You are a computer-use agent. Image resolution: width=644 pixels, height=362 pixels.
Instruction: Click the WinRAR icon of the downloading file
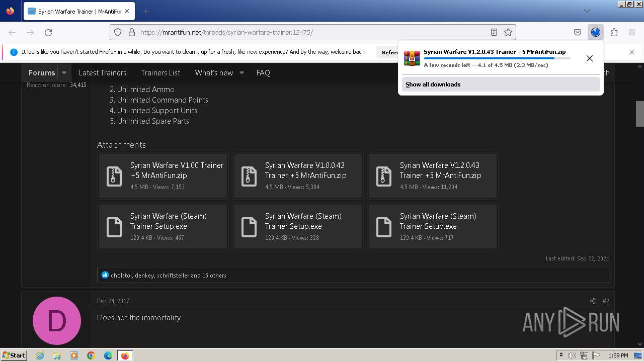click(x=412, y=58)
